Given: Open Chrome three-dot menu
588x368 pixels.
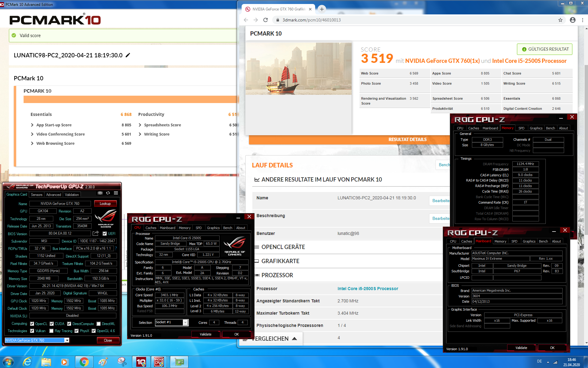Looking at the screenshot, I should (x=583, y=20).
